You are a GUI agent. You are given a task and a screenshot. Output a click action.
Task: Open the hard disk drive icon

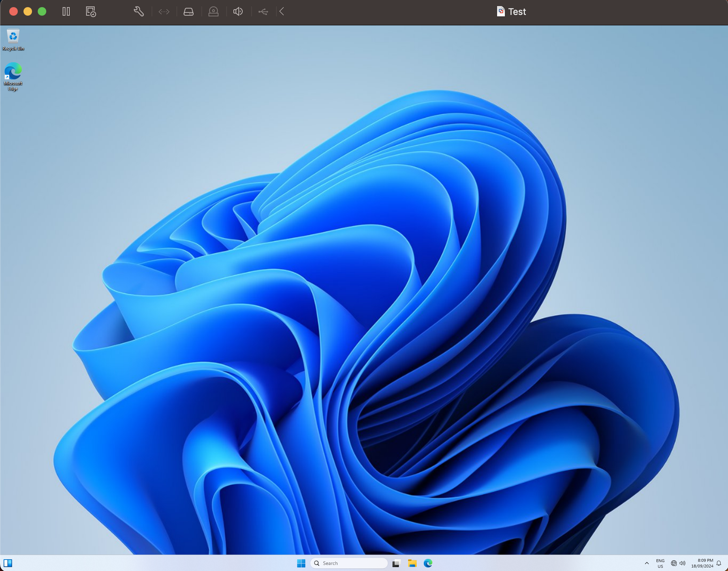coord(189,12)
